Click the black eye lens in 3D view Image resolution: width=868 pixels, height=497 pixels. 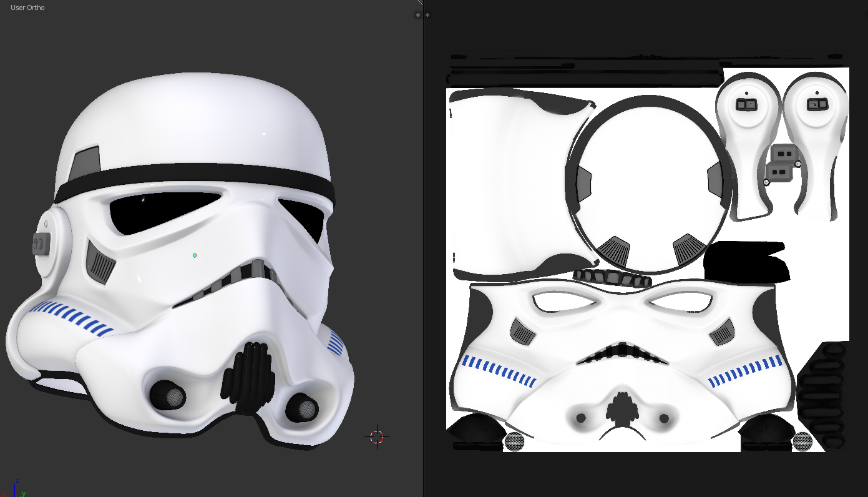(x=162, y=212)
